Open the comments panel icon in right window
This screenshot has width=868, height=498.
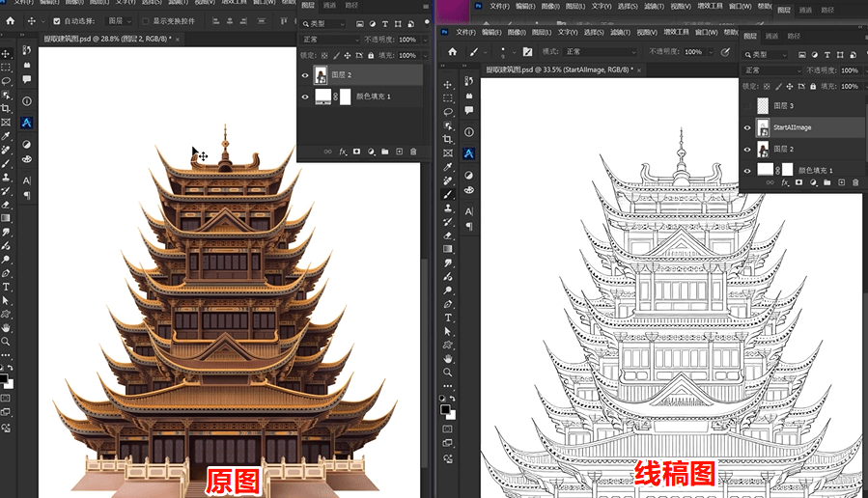(x=469, y=110)
